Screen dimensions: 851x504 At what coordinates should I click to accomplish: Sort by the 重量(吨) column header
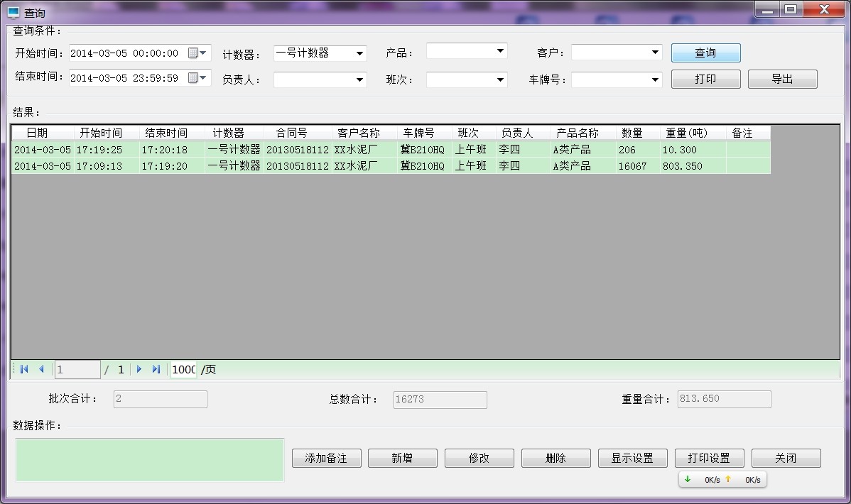click(693, 133)
